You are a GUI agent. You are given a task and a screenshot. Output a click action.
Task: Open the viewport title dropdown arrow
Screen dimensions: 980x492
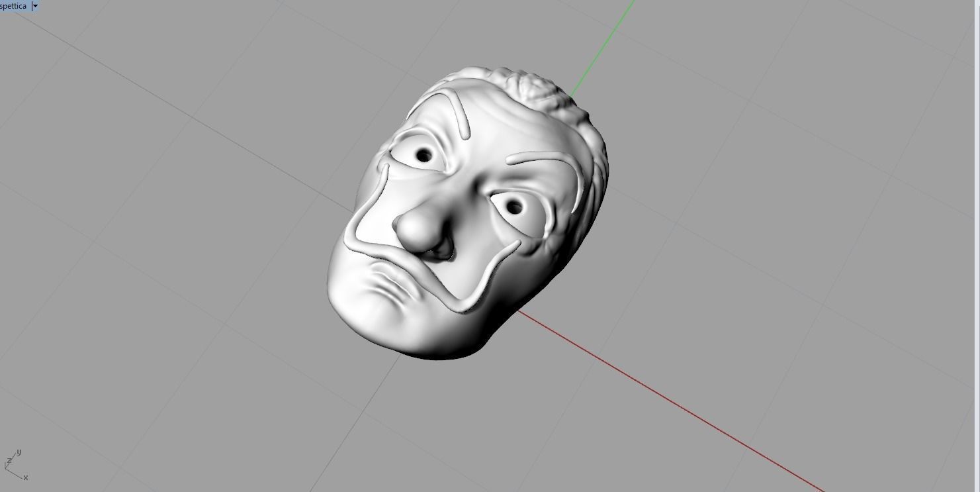pyautogui.click(x=36, y=6)
